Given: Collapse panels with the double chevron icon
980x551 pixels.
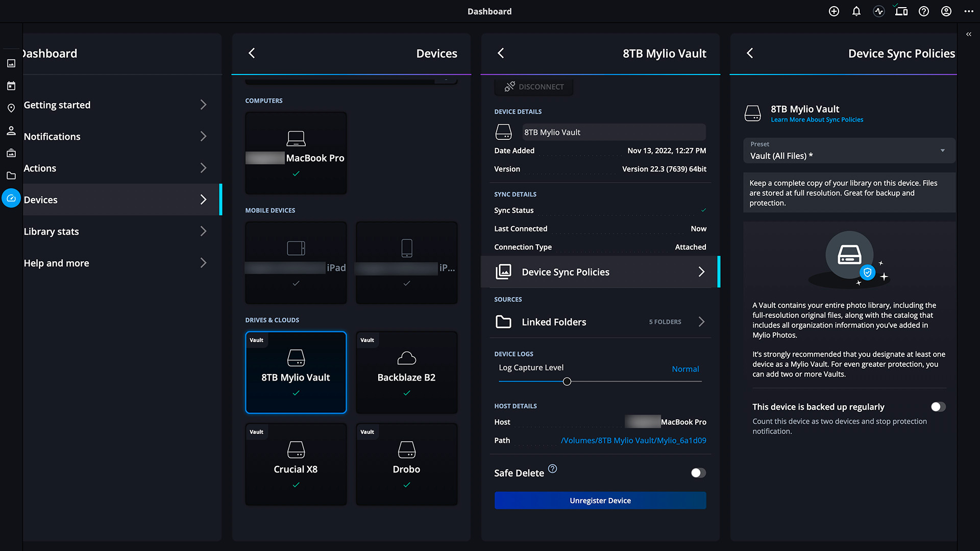Looking at the screenshot, I should point(969,34).
